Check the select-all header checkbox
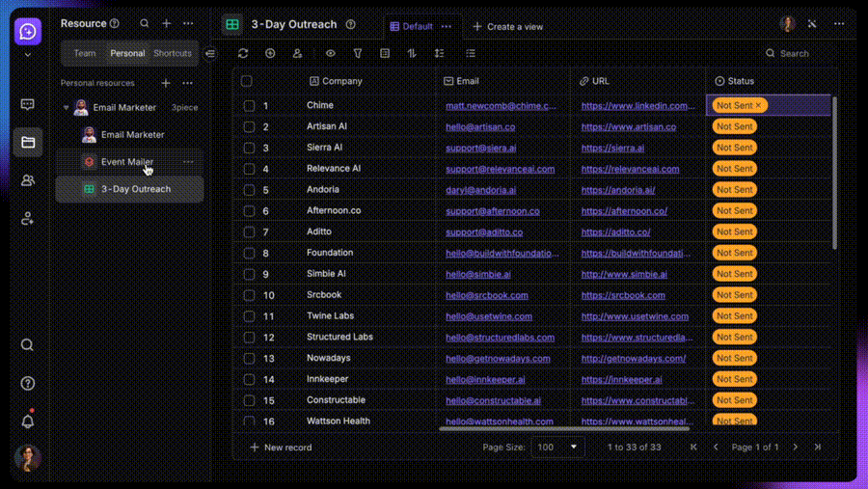Viewport: 868px width, 489px height. (246, 81)
